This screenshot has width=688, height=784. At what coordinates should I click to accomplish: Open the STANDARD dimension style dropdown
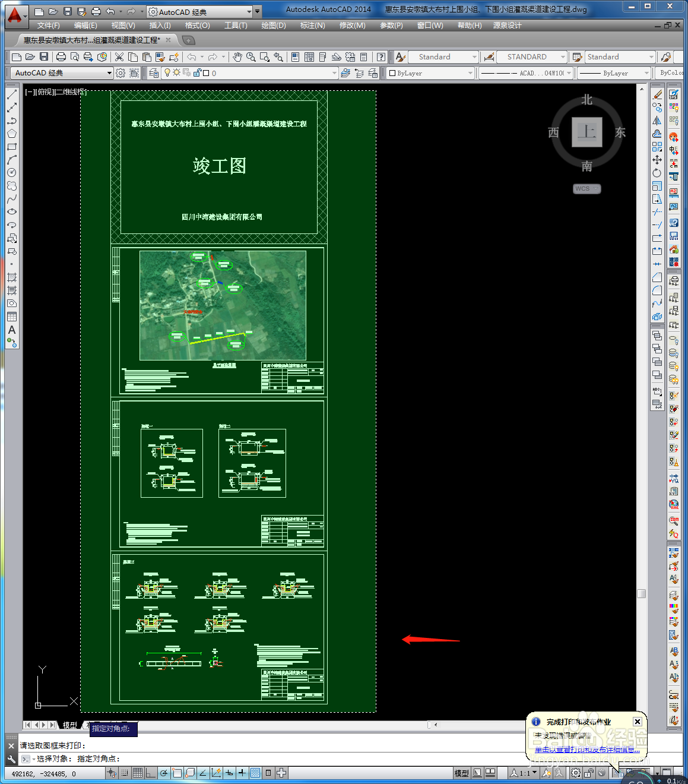point(563,57)
